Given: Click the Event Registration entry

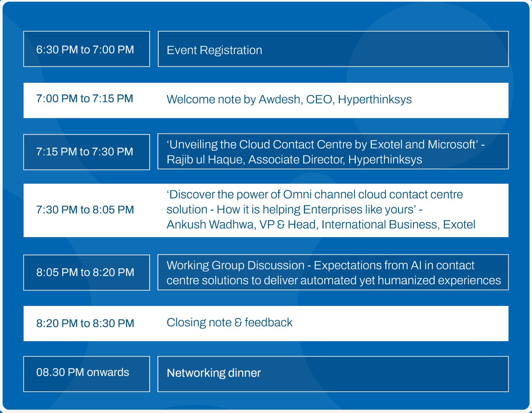Looking at the screenshot, I should tap(333, 49).
